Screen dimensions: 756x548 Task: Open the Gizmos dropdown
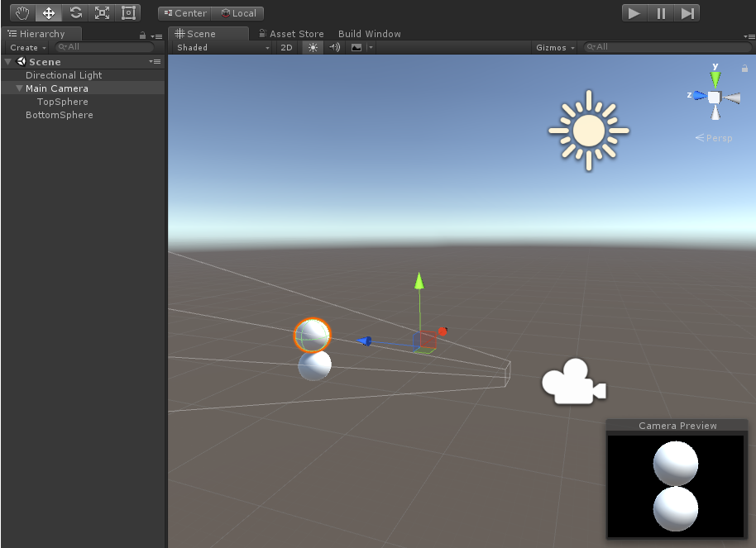click(x=554, y=47)
